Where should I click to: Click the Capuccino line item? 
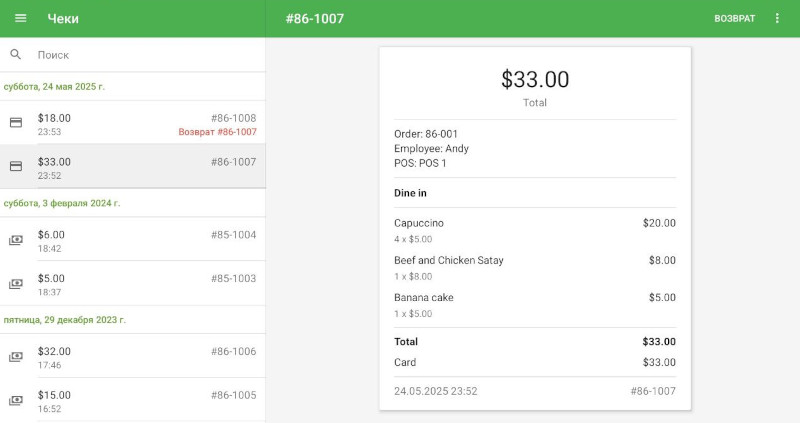[x=419, y=223]
